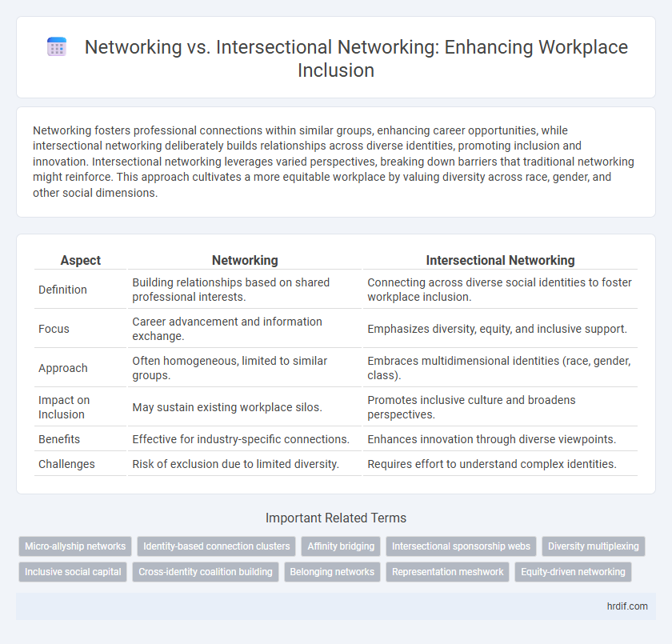Click 'Connecting across diverse social identities' cell
672x644 pixels.
(500, 290)
